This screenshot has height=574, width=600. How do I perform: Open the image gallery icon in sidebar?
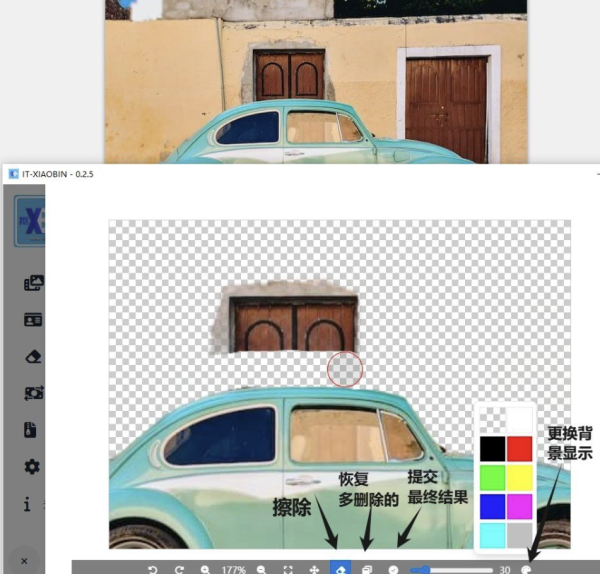point(33,283)
